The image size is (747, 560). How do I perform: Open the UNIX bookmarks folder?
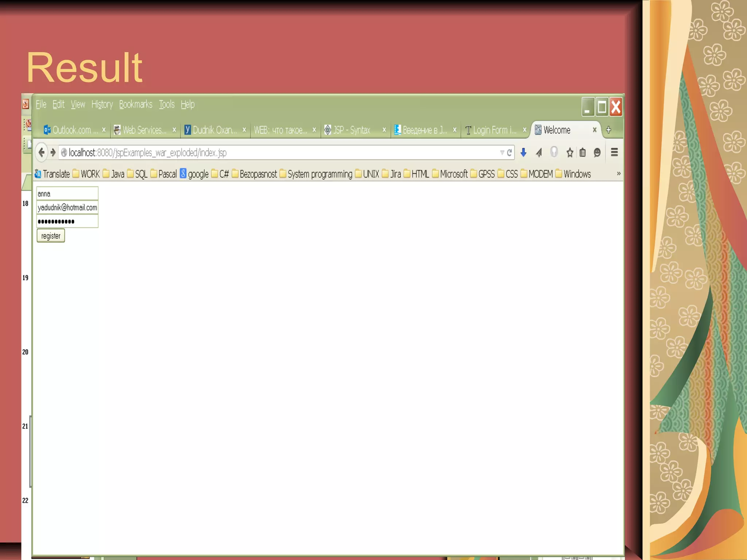(367, 174)
